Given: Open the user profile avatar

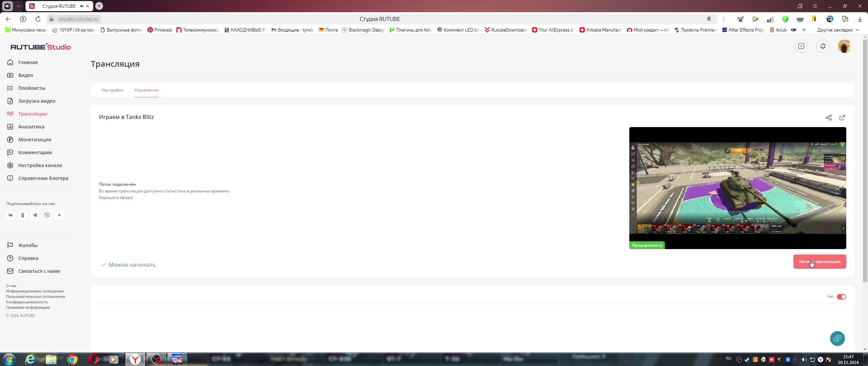Looking at the screenshot, I should click(x=844, y=46).
